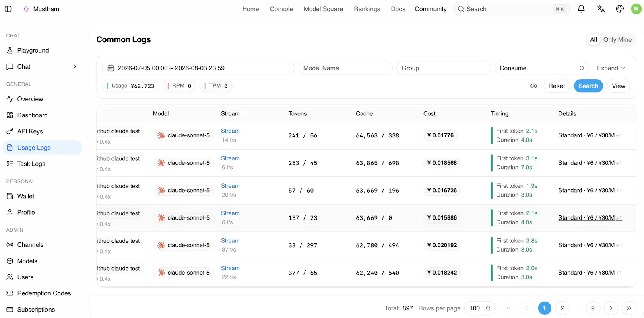This screenshot has width=644, height=318.
Task: Open the Docs nav item
Action: [398, 9]
